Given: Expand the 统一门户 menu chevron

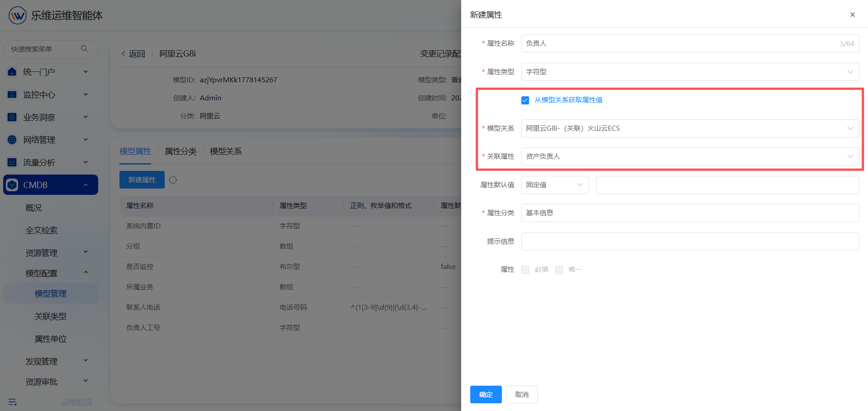Looking at the screenshot, I should pyautogui.click(x=86, y=71).
